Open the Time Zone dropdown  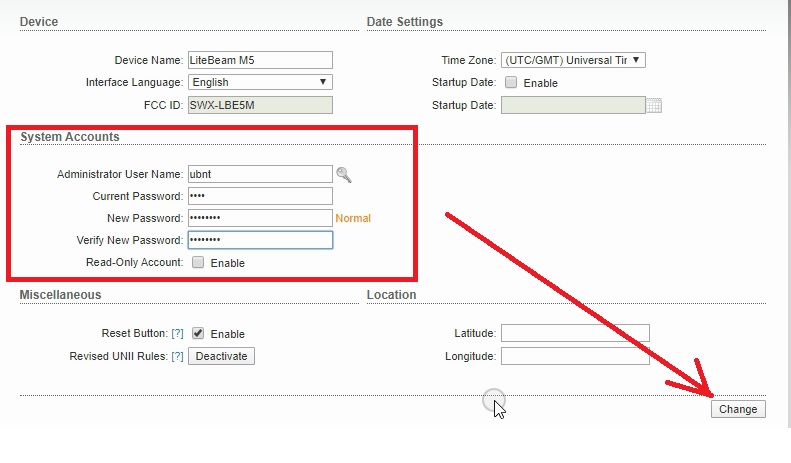573,60
